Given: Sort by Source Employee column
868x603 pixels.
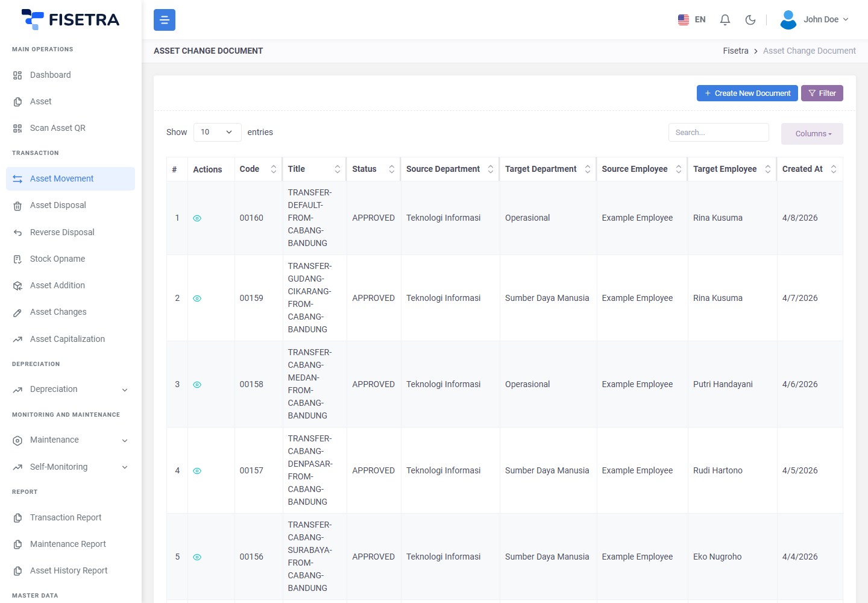Looking at the screenshot, I should [642, 169].
